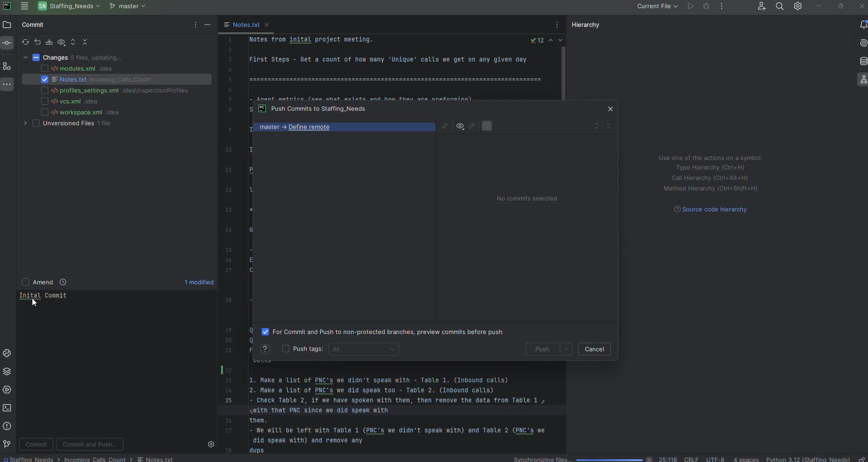Click the synchronizing files progress bar
The image size is (868, 462).
(609, 460)
